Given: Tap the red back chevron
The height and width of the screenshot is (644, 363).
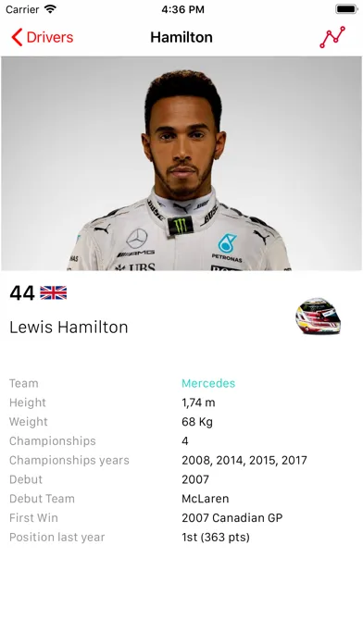Looking at the screenshot, I should [x=17, y=37].
